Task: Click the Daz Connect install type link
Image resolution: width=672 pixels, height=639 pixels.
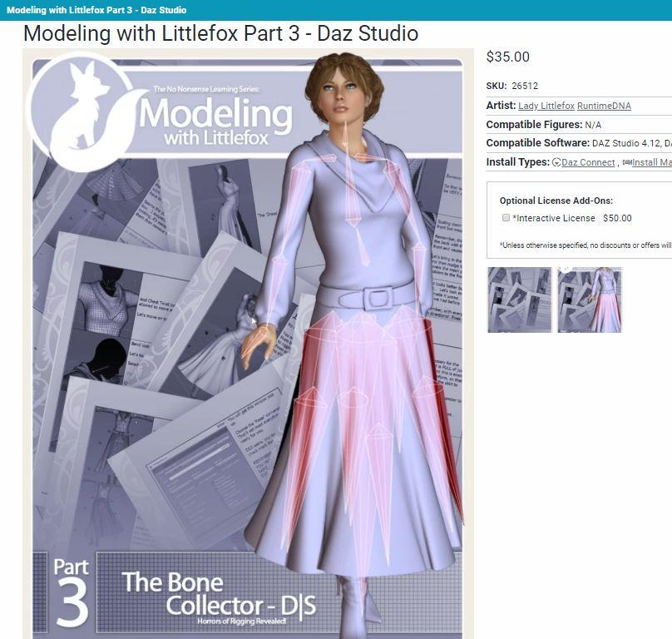Action: pyautogui.click(x=588, y=162)
